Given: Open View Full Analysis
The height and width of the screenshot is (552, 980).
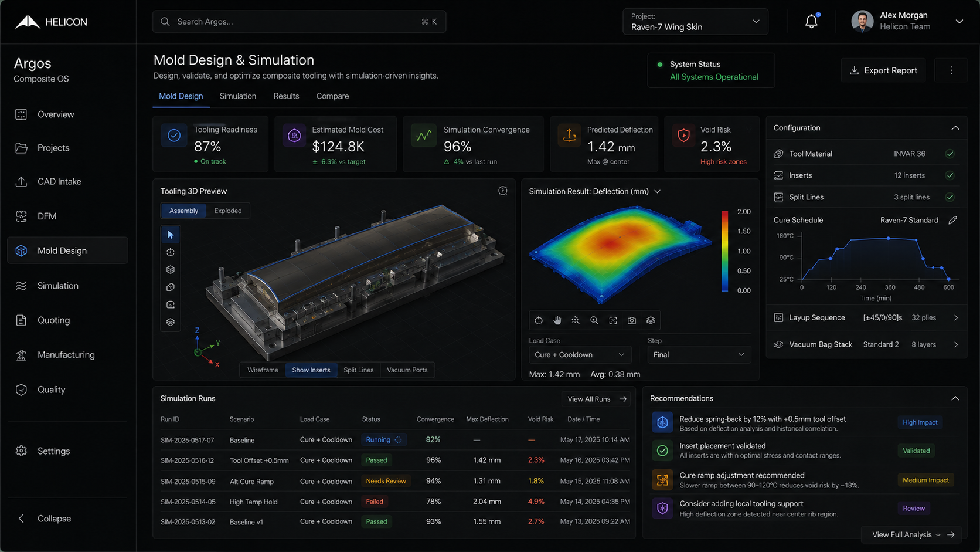Looking at the screenshot, I should pos(910,534).
